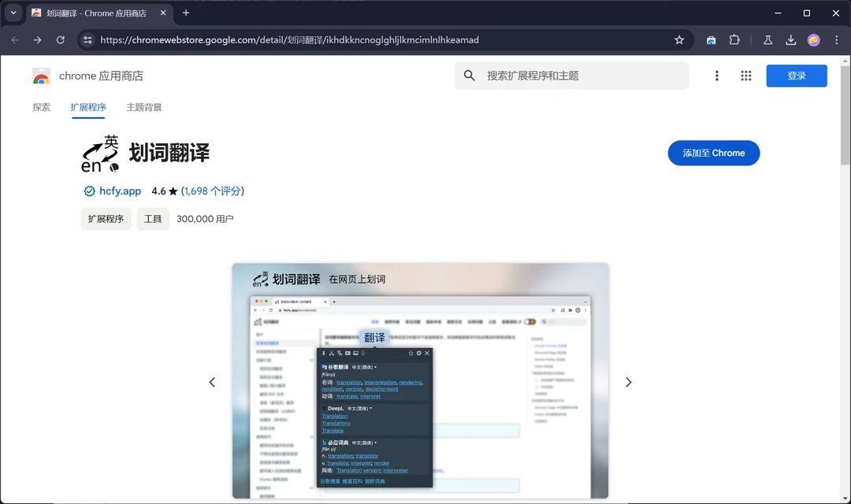Switch to the 探索 tab
Viewport: 851px width, 504px height.
coord(41,107)
